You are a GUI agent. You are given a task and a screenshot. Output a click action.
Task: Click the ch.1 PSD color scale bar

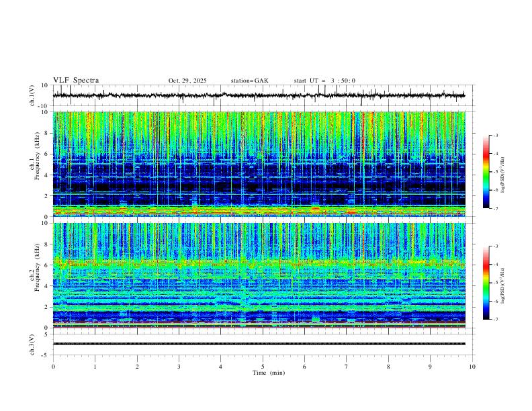coord(486,172)
